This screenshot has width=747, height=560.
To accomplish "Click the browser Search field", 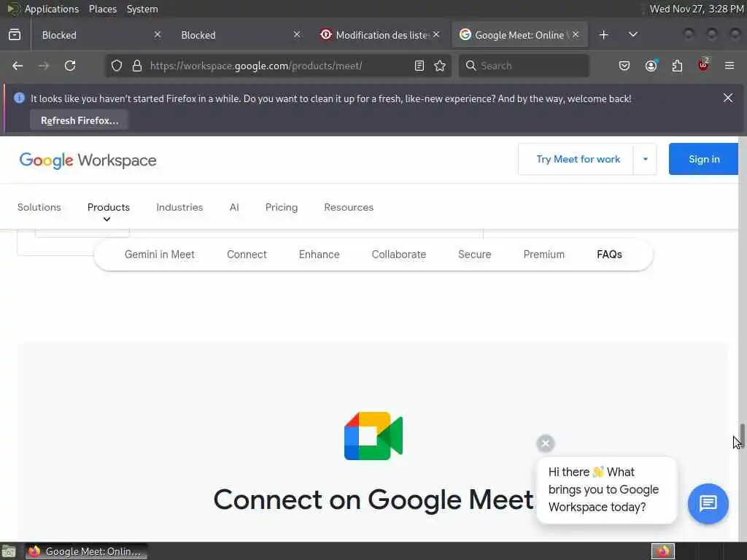I will [524, 66].
